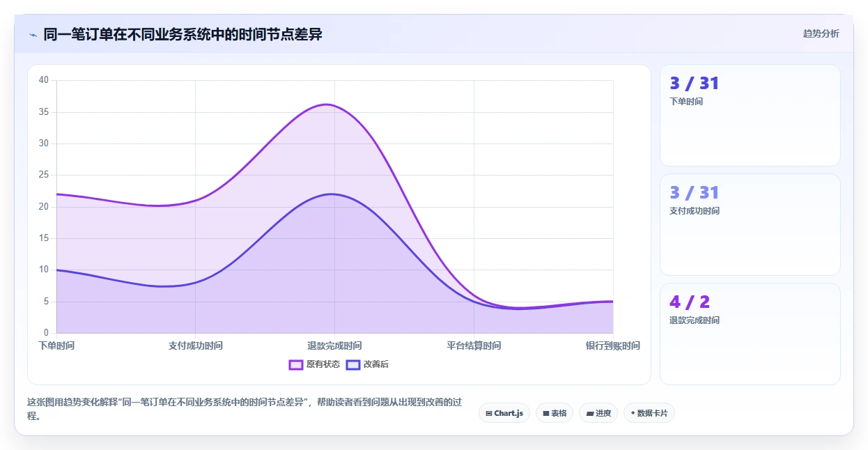Click the 平台结算时间 x-axis label
Screen dimensions: 868x450
[474, 346]
